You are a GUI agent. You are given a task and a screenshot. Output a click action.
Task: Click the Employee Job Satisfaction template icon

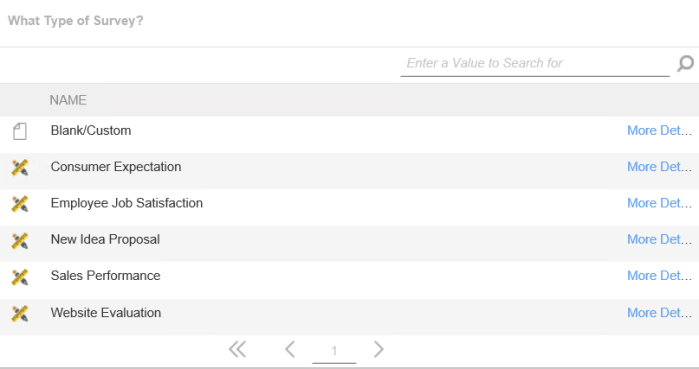pyautogui.click(x=20, y=204)
